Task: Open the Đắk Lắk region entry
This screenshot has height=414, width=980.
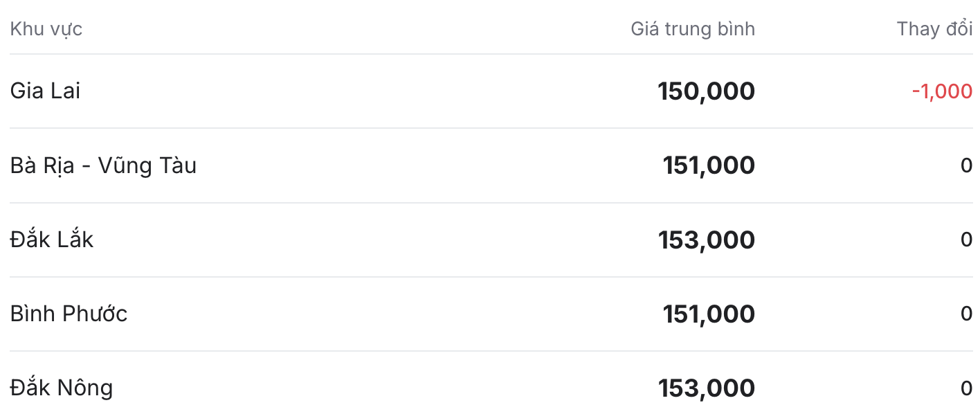Action: pos(52,240)
